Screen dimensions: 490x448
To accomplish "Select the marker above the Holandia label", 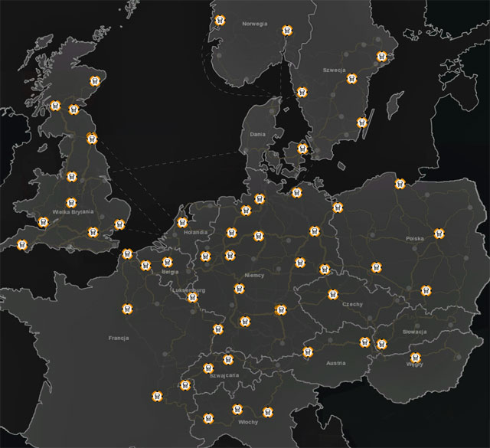I will tap(182, 223).
